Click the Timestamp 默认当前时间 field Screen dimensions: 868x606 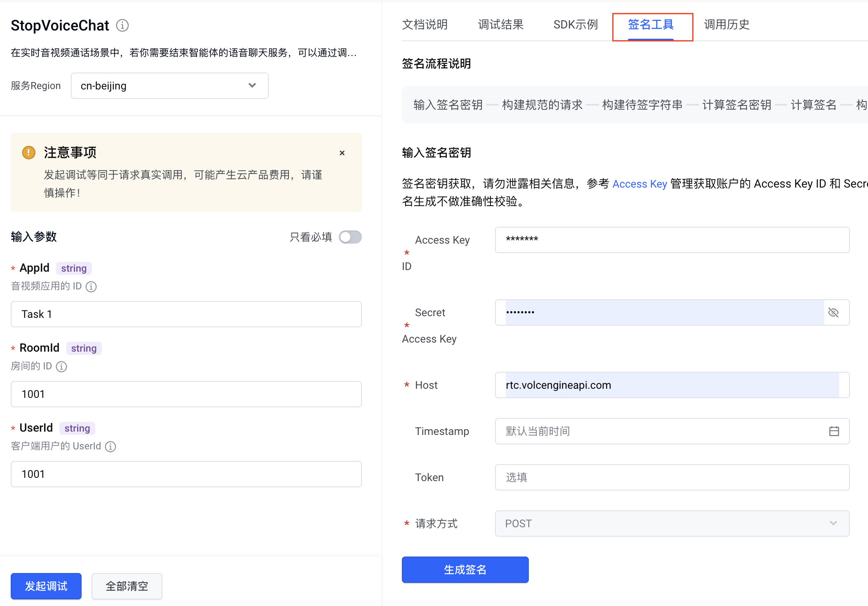pyautogui.click(x=672, y=431)
